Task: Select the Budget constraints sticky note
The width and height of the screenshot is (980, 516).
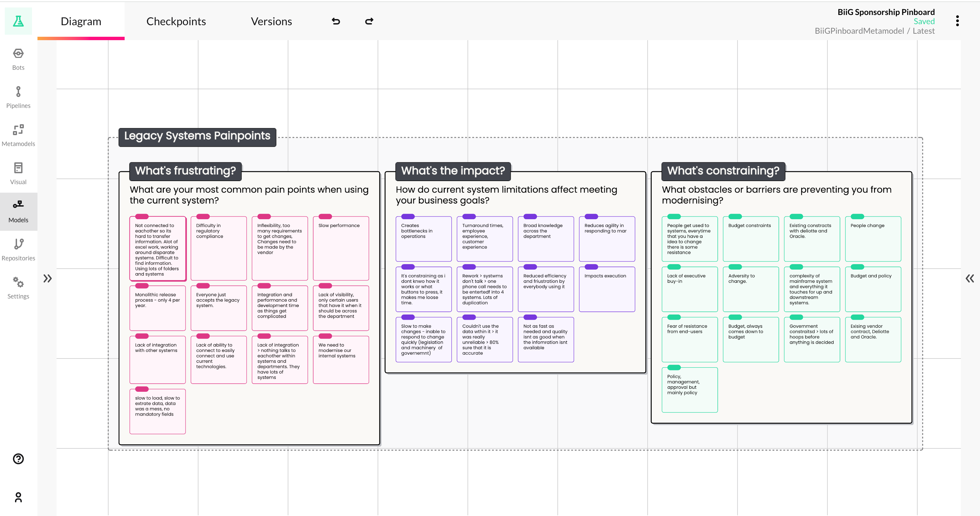Action: pyautogui.click(x=750, y=239)
